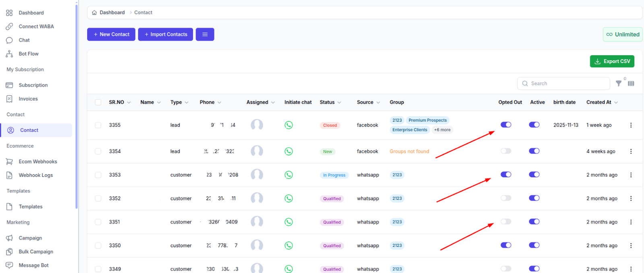Expand +6 more groups for contact 3355
The image size is (644, 273).
[x=442, y=130]
